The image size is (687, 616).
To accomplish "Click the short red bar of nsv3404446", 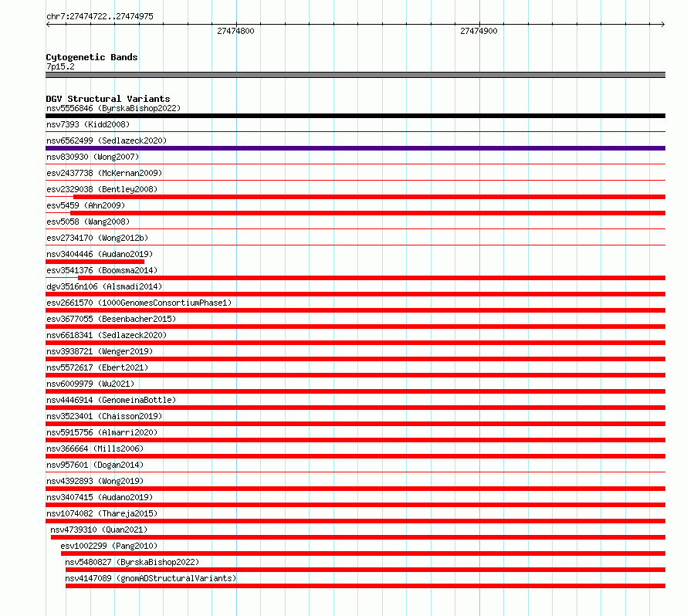I will (95, 262).
